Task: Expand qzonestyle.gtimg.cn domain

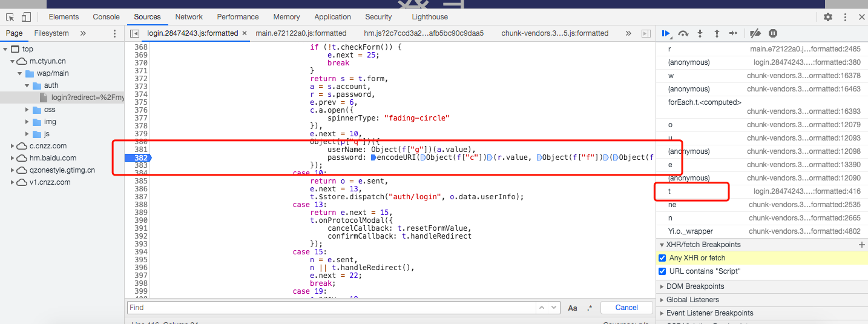Action: pyautogui.click(x=13, y=170)
